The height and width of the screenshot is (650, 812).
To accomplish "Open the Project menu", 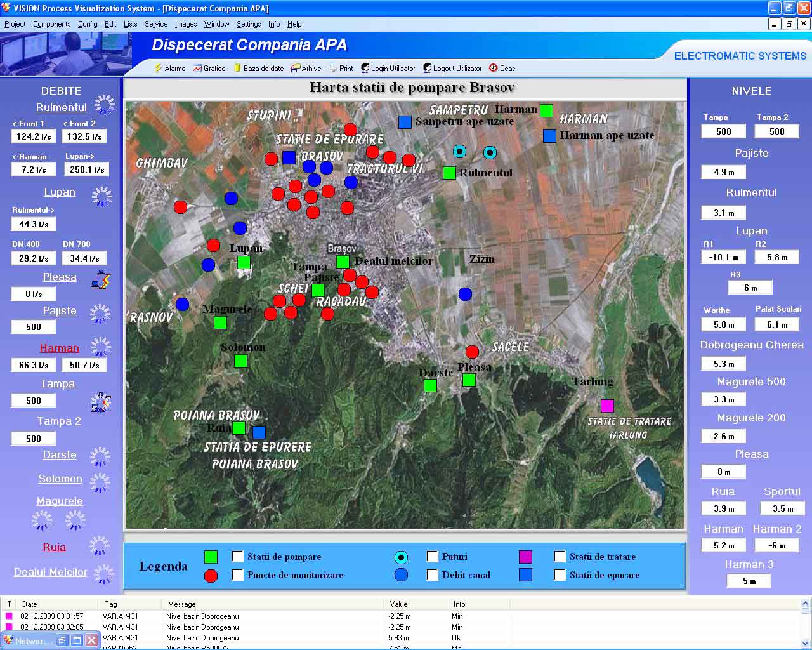I will [15, 24].
